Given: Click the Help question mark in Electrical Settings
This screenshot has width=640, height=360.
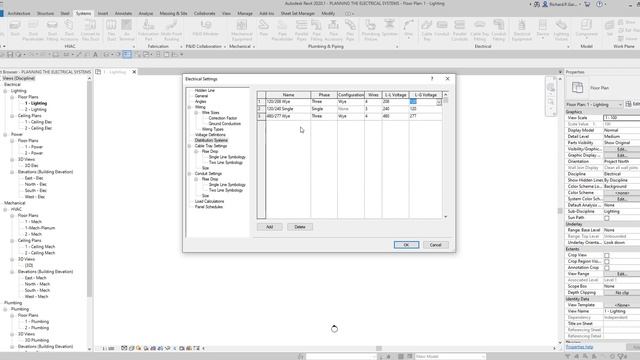Looking at the screenshot, I should pos(432,78).
